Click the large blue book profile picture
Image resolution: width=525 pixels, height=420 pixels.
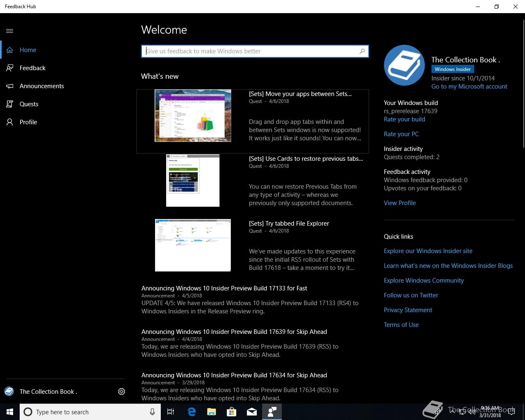404,65
